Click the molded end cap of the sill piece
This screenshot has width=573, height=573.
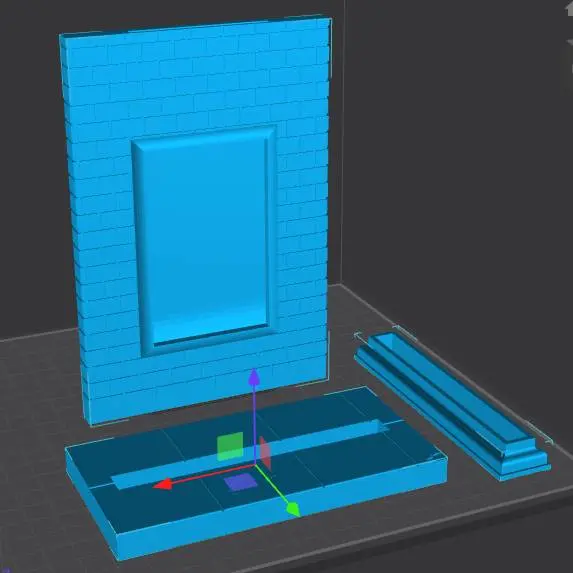tap(523, 460)
